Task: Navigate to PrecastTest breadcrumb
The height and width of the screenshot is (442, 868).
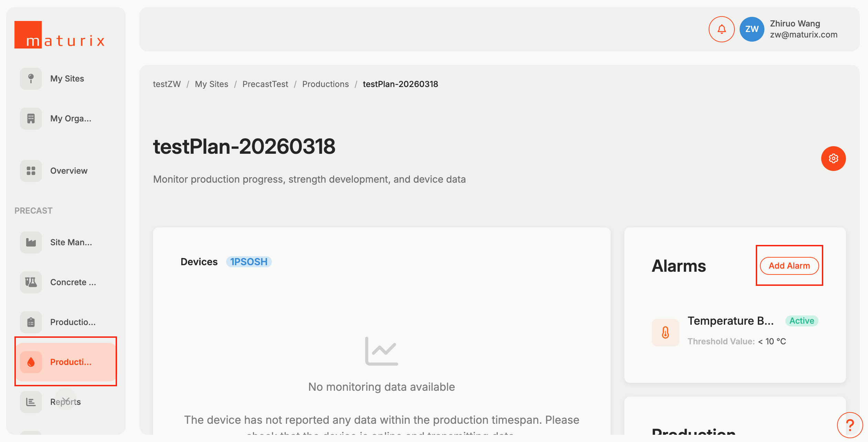Action: (x=265, y=84)
